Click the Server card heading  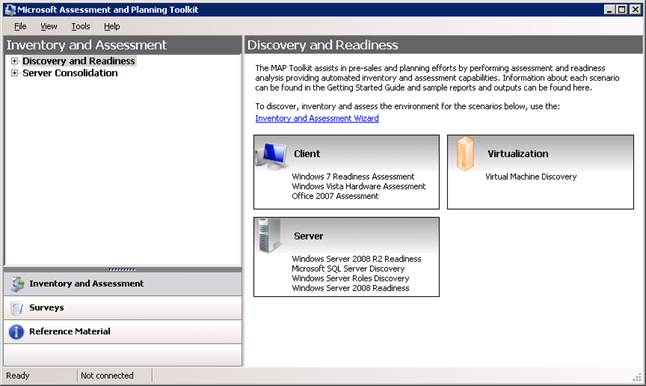pyautogui.click(x=308, y=236)
